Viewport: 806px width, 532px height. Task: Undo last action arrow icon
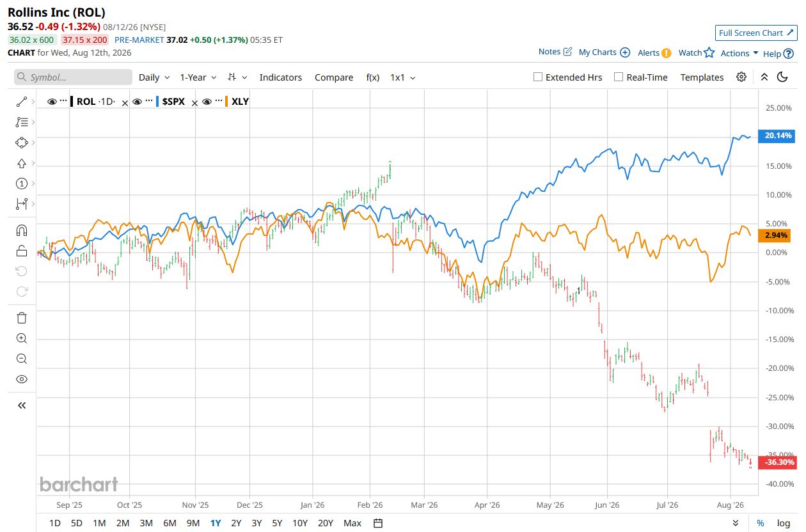point(21,271)
